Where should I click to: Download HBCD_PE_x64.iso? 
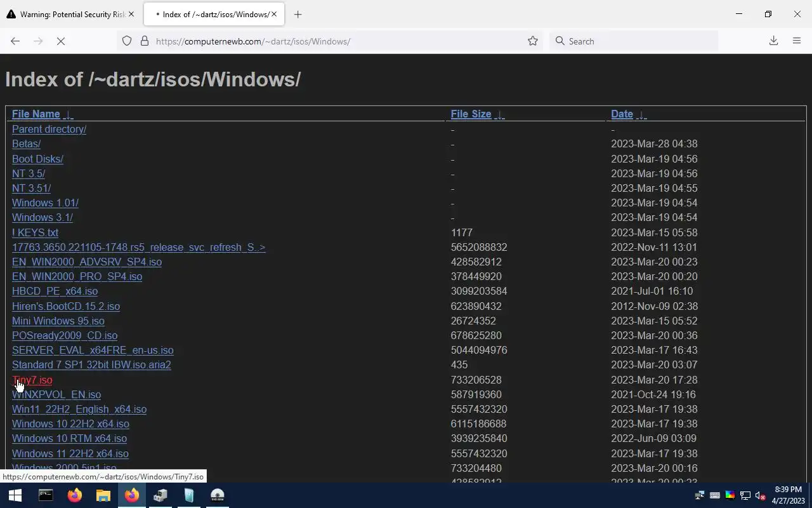55,291
